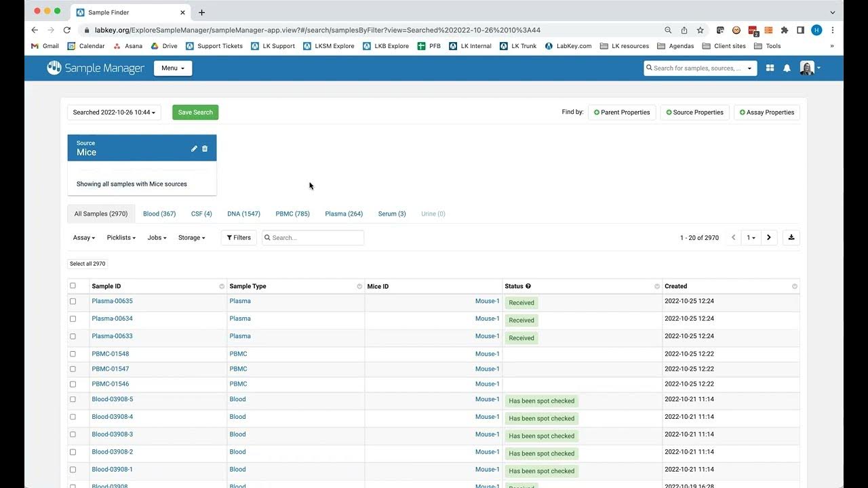Switch to the CSF (4) tab
The height and width of the screenshot is (488, 868).
click(201, 213)
